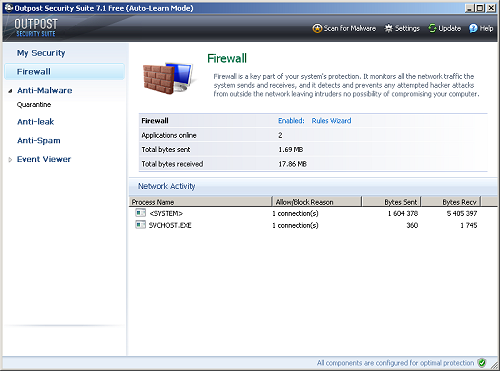Click the SVCHOST.EXE process icon
Viewport: 500px width, 371px height.
[x=140, y=225]
